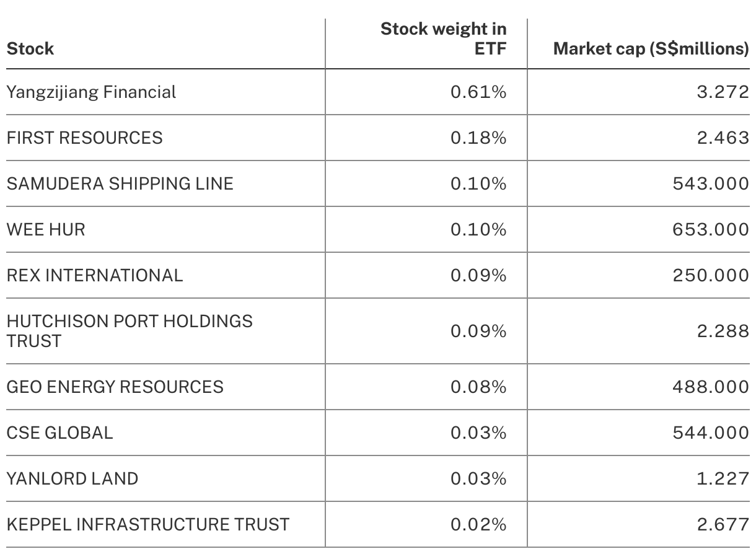Click the HUTCHISON PORT HOLDINGS TRUST cell

click(x=130, y=331)
